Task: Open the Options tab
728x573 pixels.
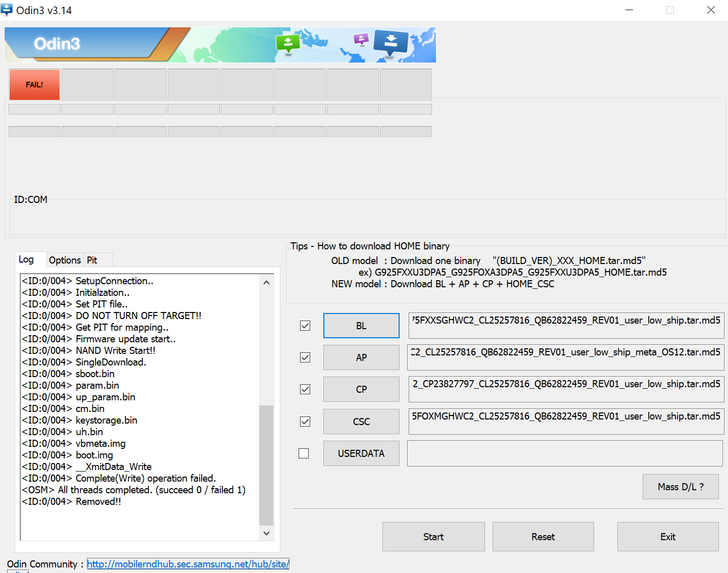Action: (65, 260)
